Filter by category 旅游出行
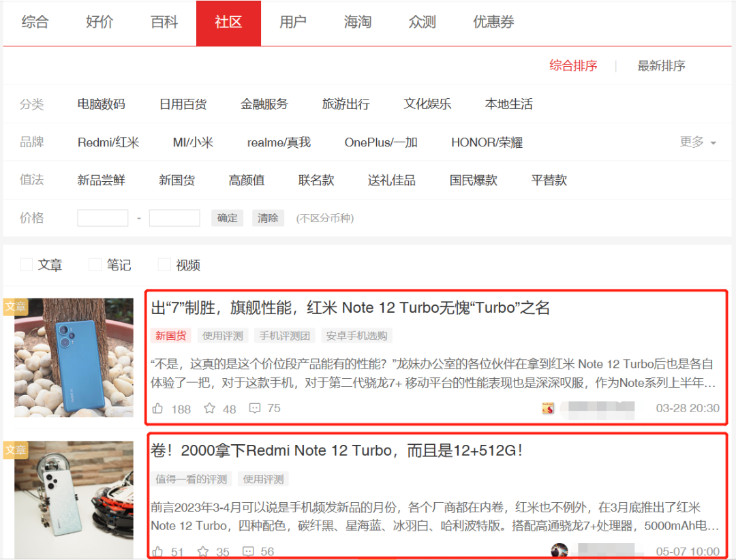 [x=346, y=104]
